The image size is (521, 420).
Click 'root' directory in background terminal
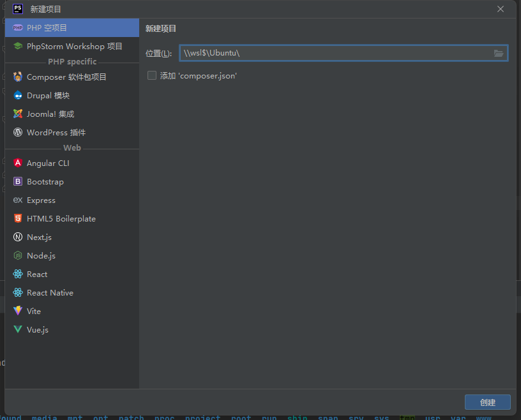point(241,417)
